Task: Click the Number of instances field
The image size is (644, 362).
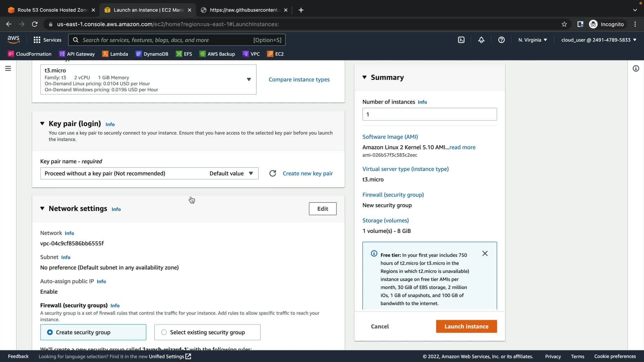Action: pos(429,114)
